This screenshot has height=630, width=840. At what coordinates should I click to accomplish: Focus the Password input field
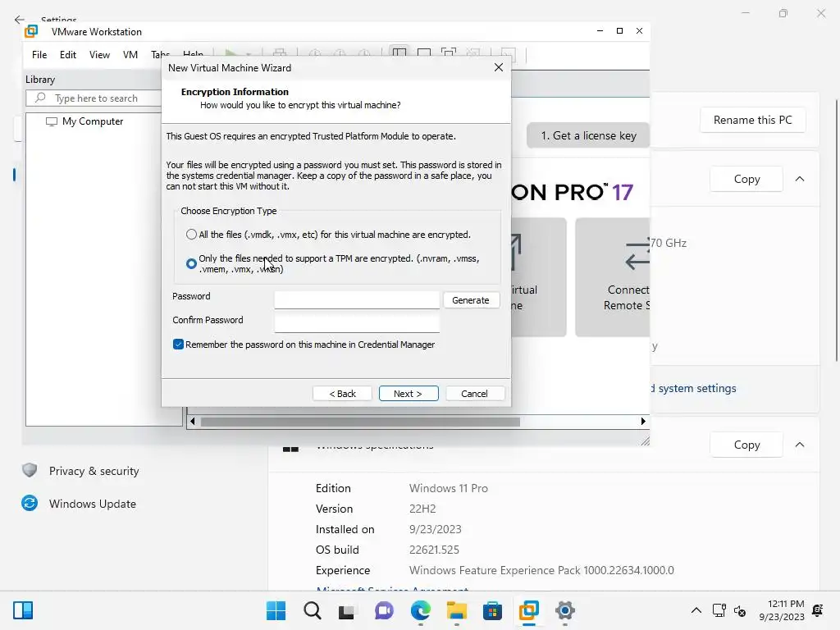click(x=357, y=300)
